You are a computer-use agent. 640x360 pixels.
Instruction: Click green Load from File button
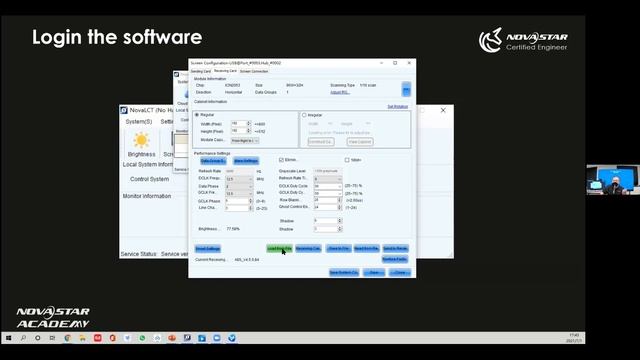click(x=280, y=249)
